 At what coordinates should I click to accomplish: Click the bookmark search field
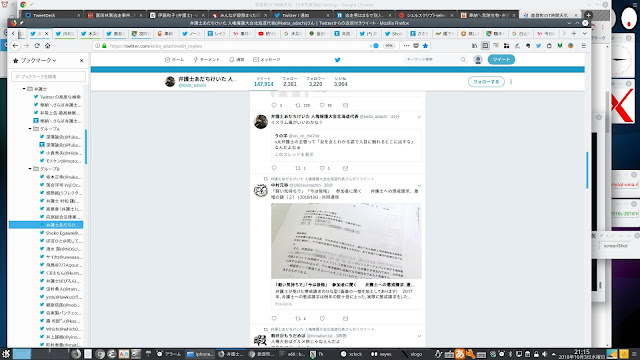(x=49, y=76)
